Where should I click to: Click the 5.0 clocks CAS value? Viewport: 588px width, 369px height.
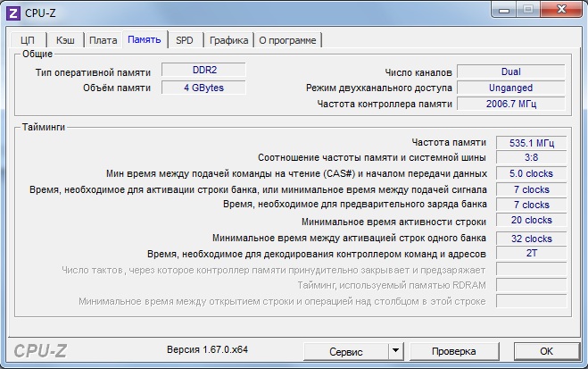tap(532, 174)
